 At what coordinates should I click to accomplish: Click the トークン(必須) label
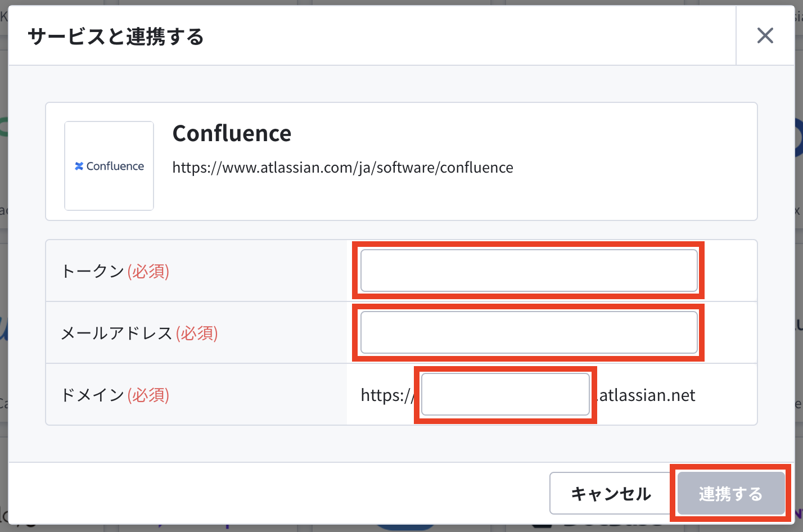(115, 271)
